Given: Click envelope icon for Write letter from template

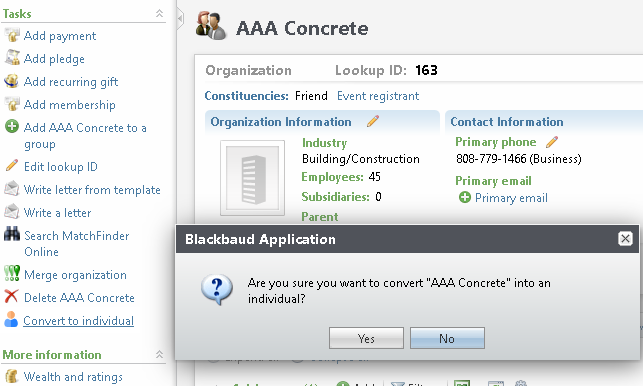Looking at the screenshot, I should (x=11, y=189).
